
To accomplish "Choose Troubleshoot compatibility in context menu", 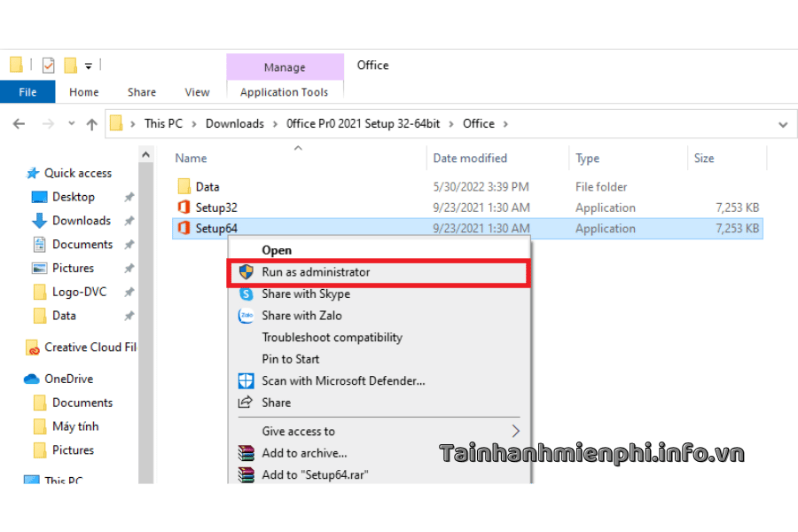I will click(x=332, y=337).
